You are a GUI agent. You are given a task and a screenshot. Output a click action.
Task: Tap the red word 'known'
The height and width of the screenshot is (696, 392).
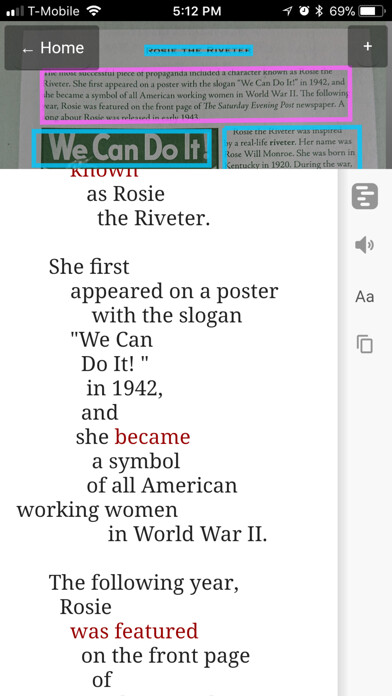pos(104,173)
